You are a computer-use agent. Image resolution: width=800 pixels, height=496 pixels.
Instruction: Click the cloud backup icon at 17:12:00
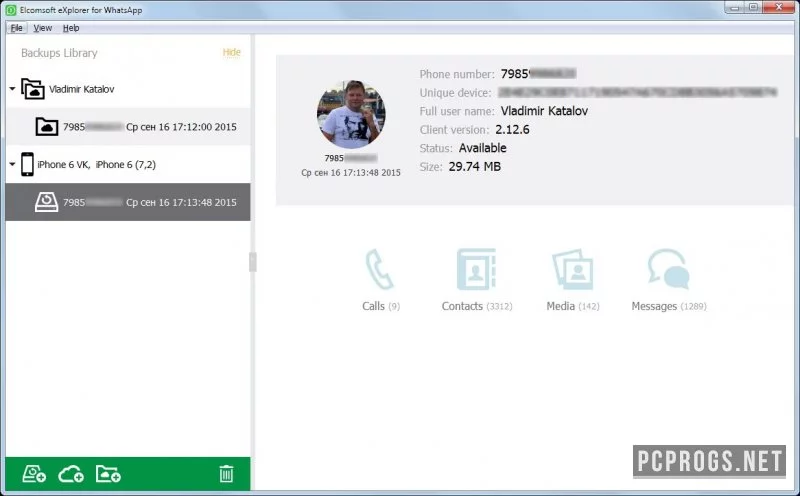click(x=46, y=127)
